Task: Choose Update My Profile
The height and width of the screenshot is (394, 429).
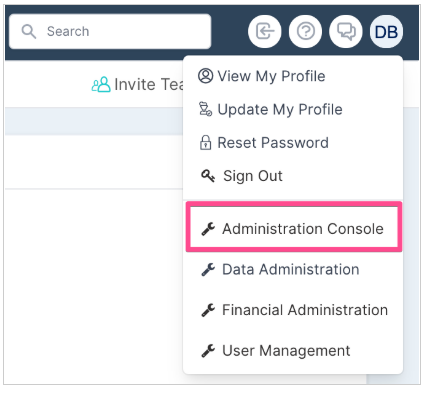Action: (270, 109)
